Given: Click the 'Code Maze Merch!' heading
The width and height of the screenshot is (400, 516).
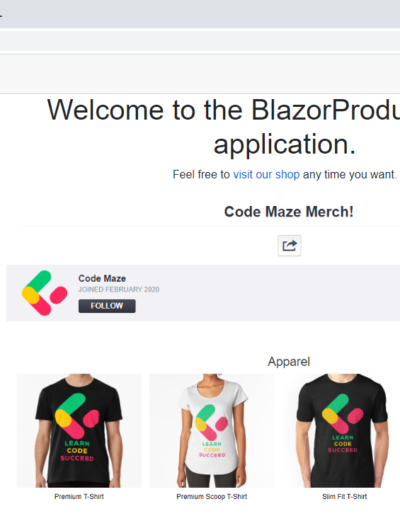Looking at the screenshot, I should pos(289,212).
